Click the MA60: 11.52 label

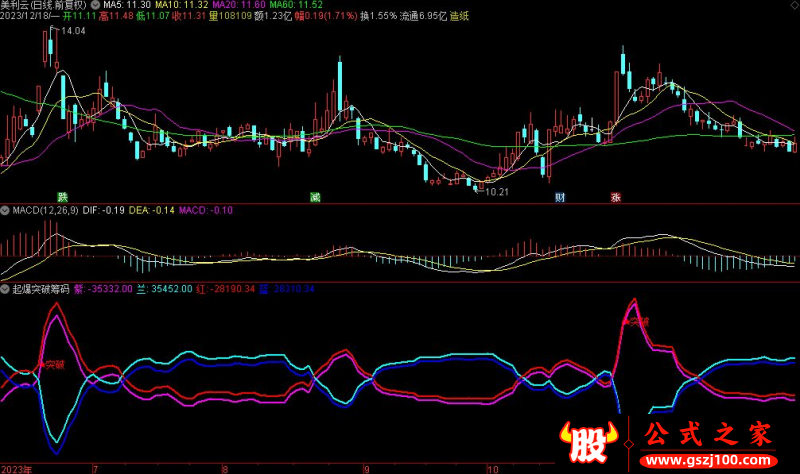click(x=296, y=5)
